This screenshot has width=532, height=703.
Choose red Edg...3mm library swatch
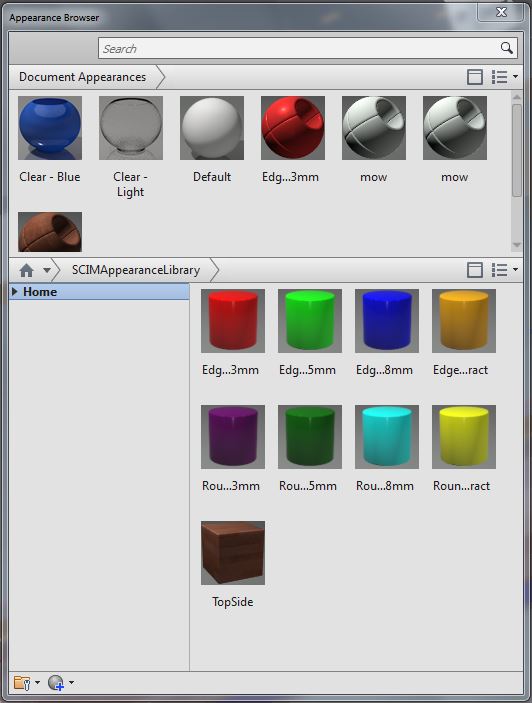click(x=233, y=321)
